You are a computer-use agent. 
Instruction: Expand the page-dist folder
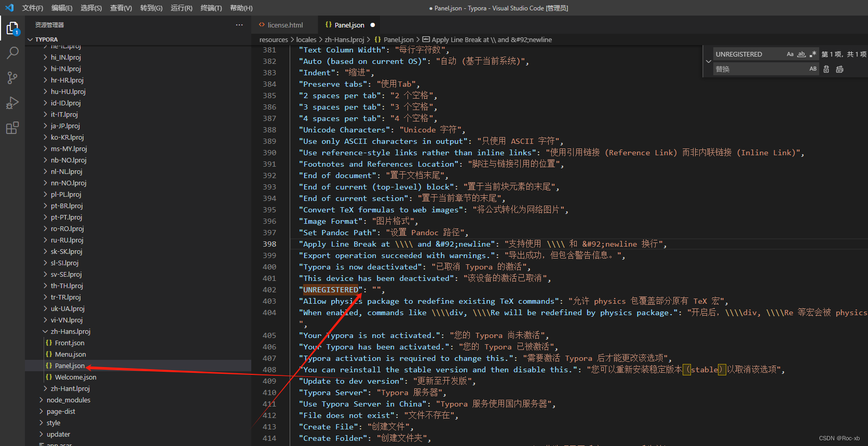41,411
